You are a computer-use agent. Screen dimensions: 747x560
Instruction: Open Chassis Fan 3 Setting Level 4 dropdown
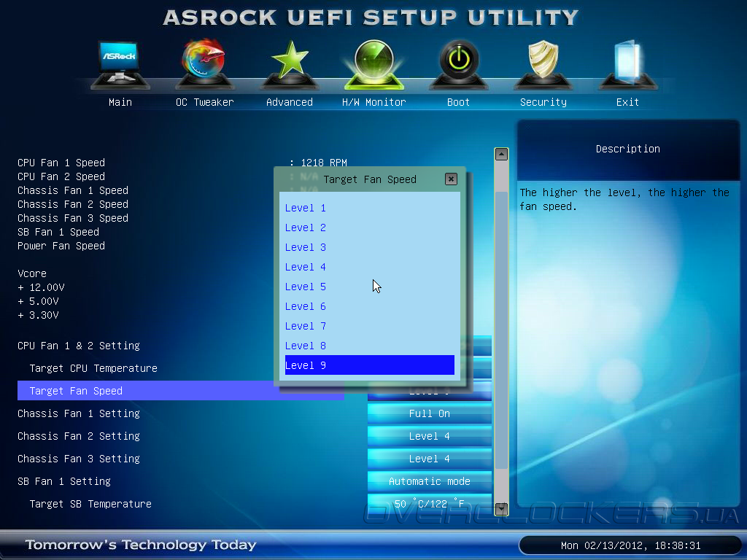click(x=429, y=459)
